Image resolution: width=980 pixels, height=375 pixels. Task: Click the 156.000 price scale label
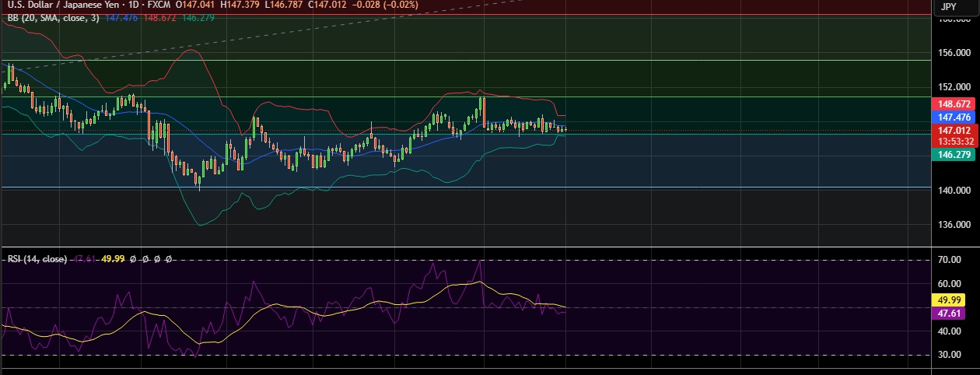(954, 53)
